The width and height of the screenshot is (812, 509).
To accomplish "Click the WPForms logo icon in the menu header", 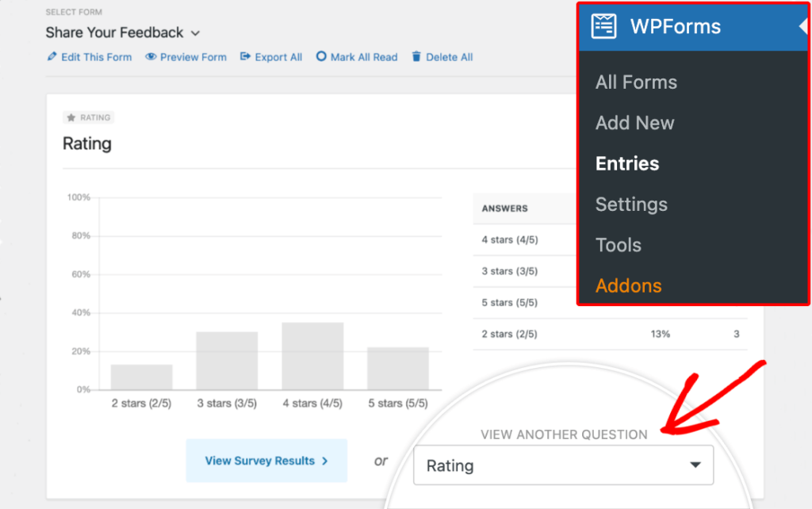I will [x=603, y=26].
